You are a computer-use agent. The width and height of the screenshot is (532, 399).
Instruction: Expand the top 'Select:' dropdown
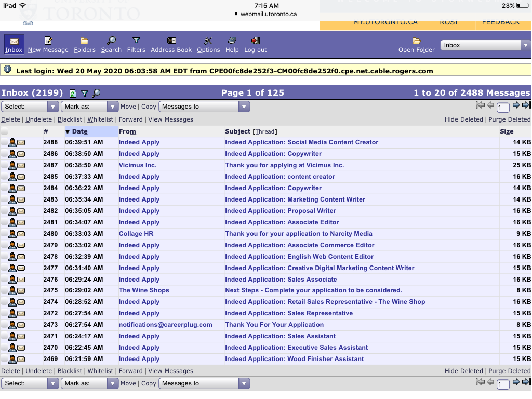tap(30, 107)
